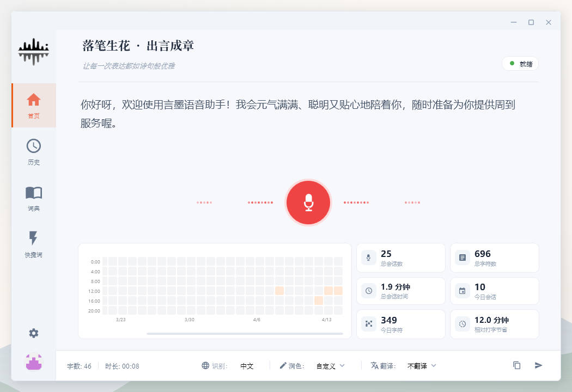Click the highlighted 16:00 heatmap cell
This screenshot has width=572, height=392.
(x=319, y=301)
